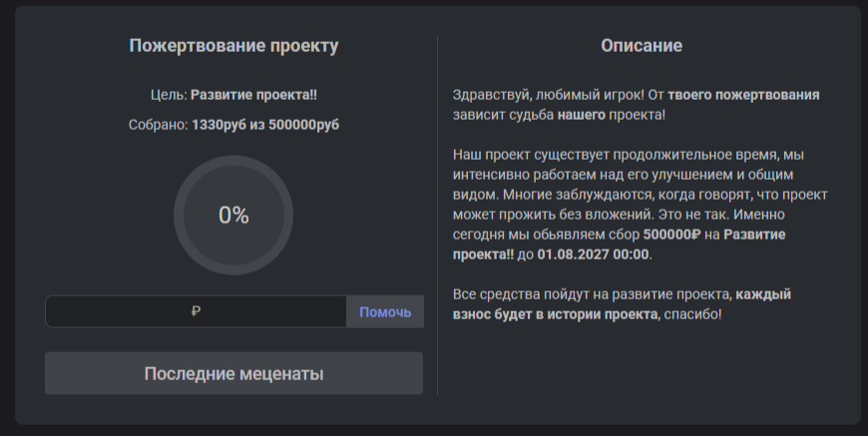Click the ruble sign placeholder icon

pyautogui.click(x=196, y=311)
